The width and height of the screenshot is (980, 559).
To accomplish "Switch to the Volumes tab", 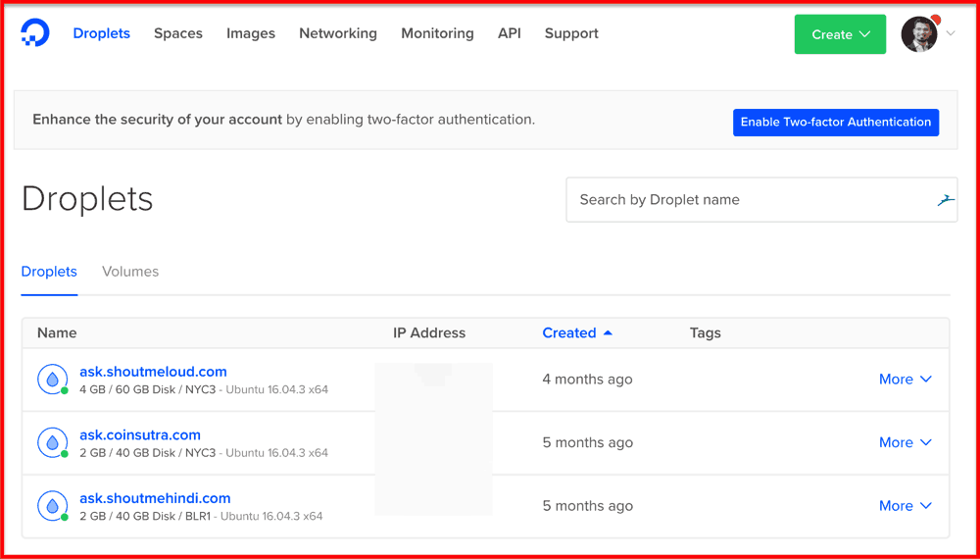I will (x=130, y=272).
